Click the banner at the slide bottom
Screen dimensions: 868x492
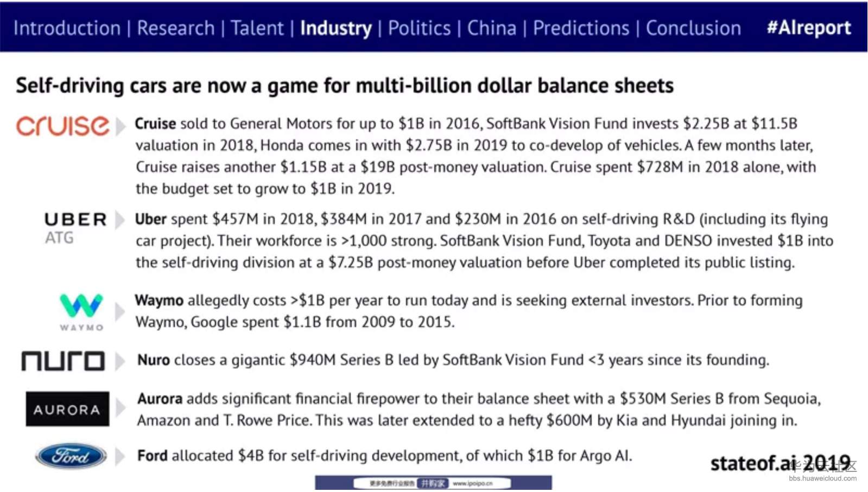(x=433, y=483)
